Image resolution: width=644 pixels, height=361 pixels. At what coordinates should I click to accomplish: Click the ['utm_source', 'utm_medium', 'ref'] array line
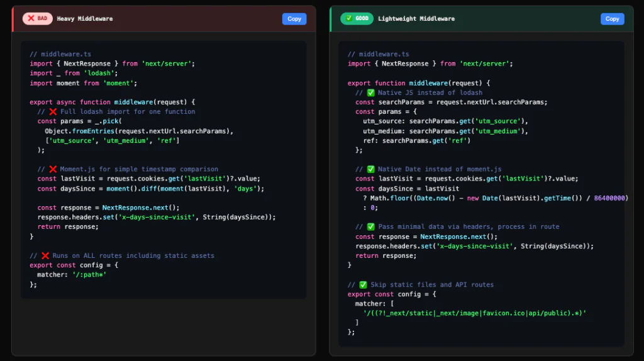[x=112, y=140]
